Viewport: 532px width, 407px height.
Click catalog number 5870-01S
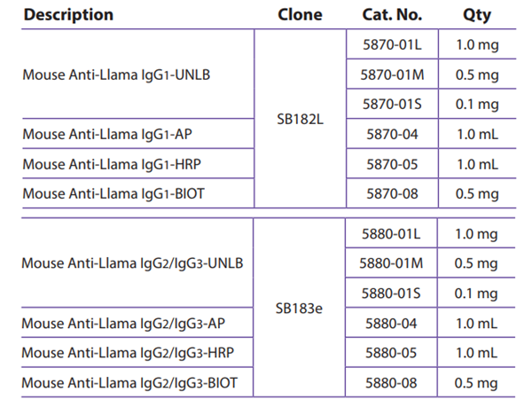[x=391, y=105]
